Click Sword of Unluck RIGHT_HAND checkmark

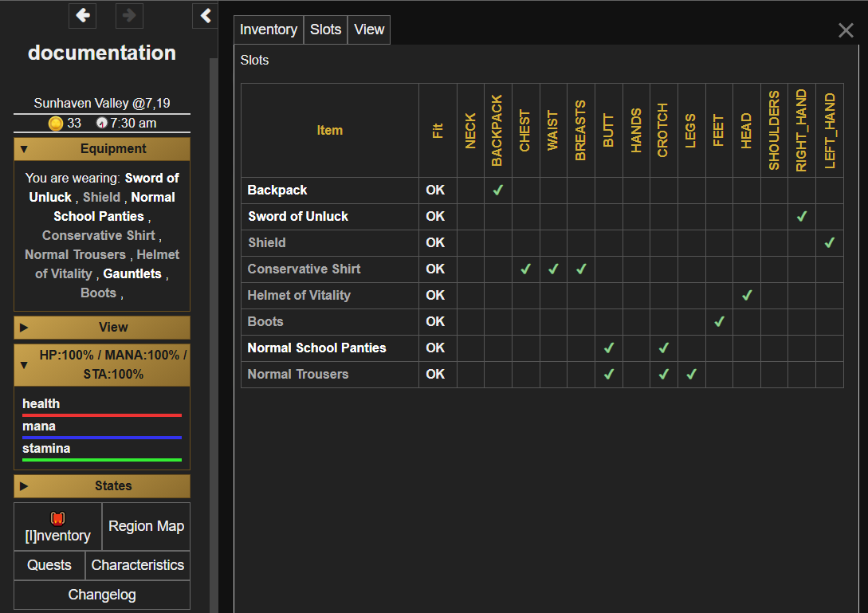tap(802, 217)
